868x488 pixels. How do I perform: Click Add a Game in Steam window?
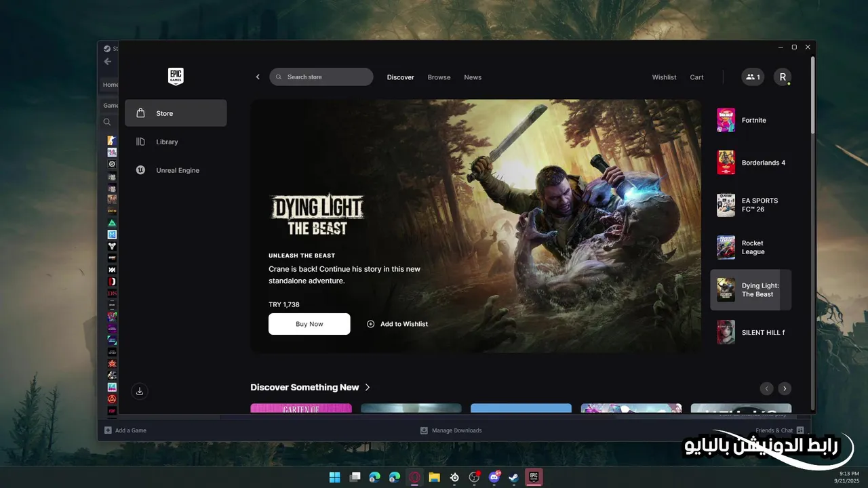[x=125, y=430]
